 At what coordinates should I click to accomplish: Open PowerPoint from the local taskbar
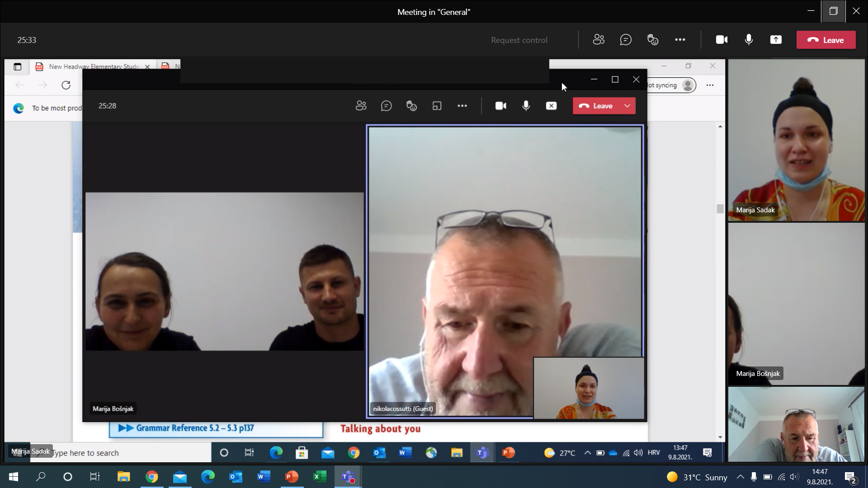click(x=292, y=477)
